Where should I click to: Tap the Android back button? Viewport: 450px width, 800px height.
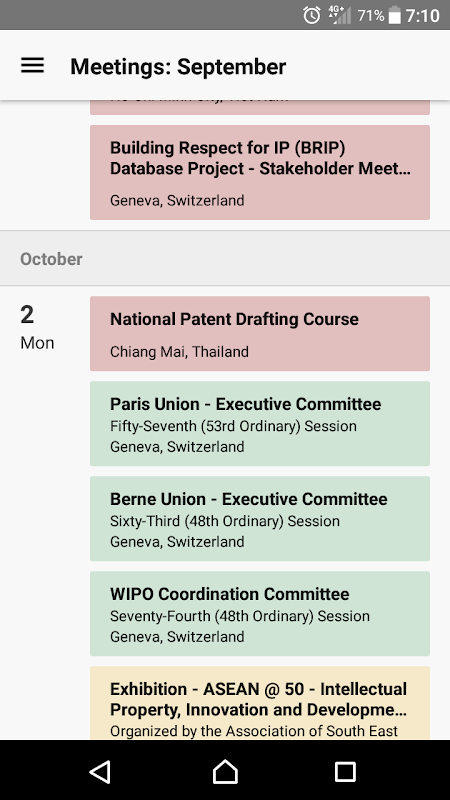(101, 771)
